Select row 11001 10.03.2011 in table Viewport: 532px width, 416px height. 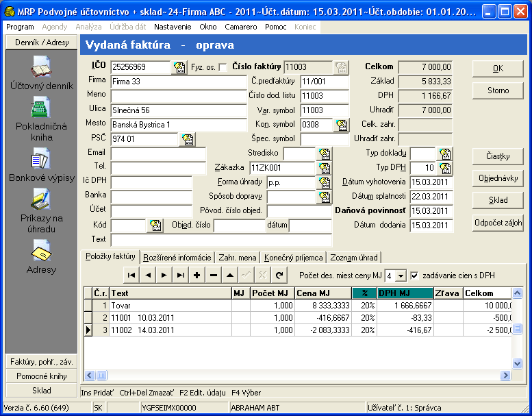tap(298, 318)
